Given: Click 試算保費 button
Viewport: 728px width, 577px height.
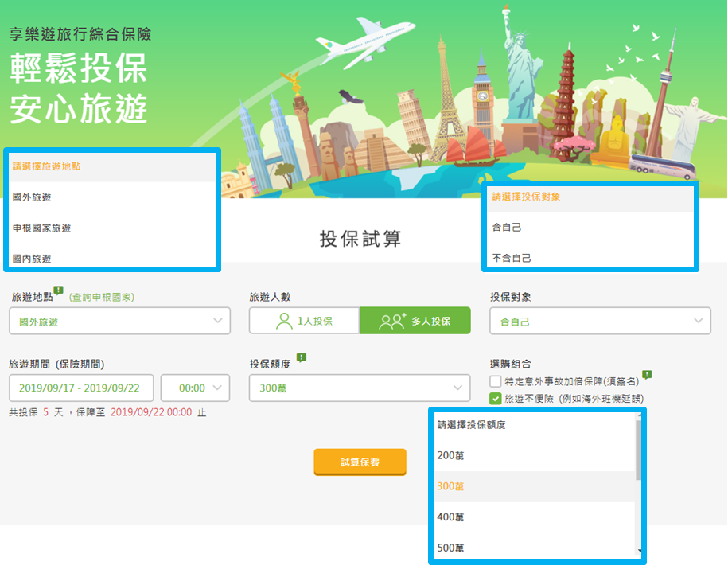Looking at the screenshot, I should tap(360, 462).
